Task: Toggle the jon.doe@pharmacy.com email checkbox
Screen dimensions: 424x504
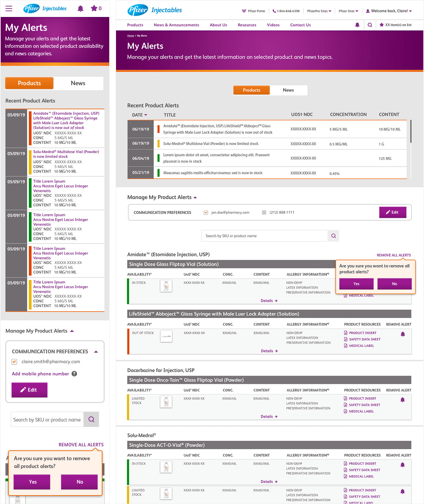Action: click(206, 212)
